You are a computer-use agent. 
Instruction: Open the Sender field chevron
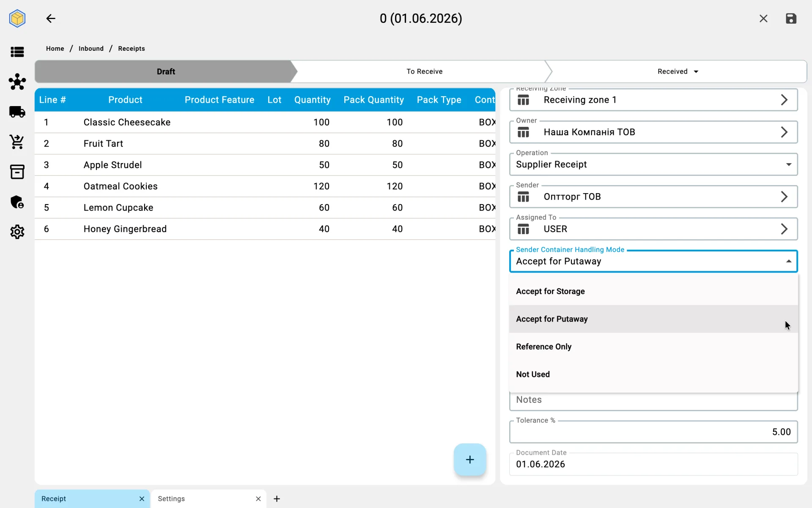[784, 197]
